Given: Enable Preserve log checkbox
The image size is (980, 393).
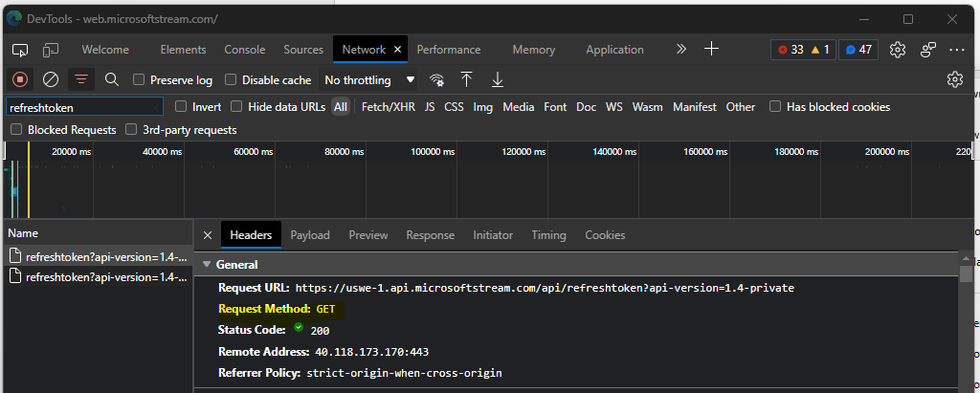Looking at the screenshot, I should (x=140, y=79).
